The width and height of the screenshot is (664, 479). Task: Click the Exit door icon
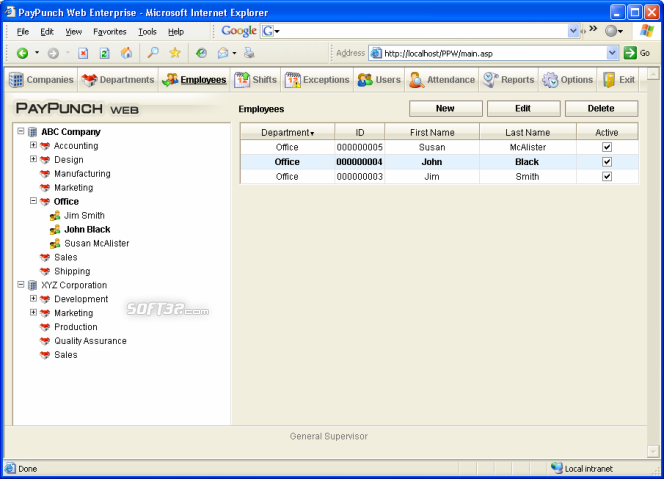(x=609, y=80)
